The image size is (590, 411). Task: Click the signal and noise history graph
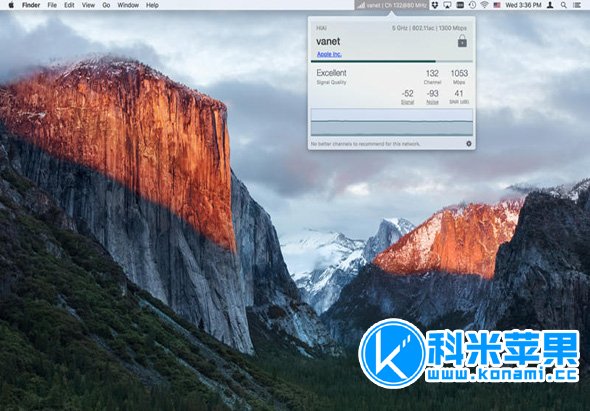(392, 122)
